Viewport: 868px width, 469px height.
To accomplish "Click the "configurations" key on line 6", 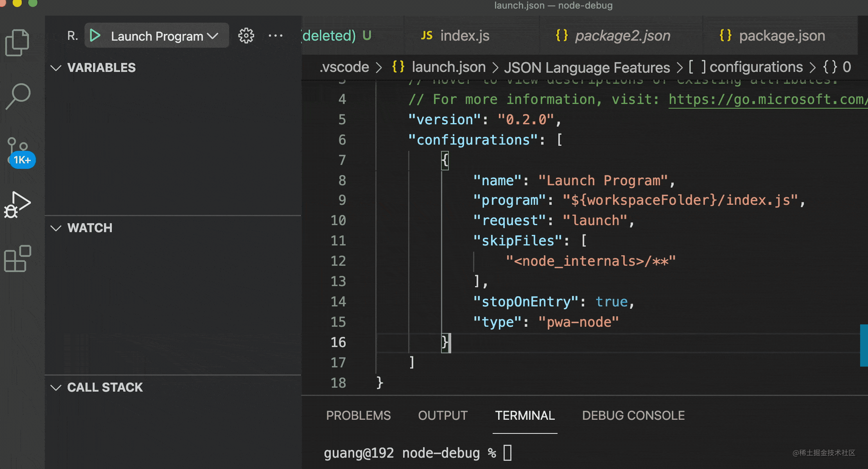I will (473, 140).
